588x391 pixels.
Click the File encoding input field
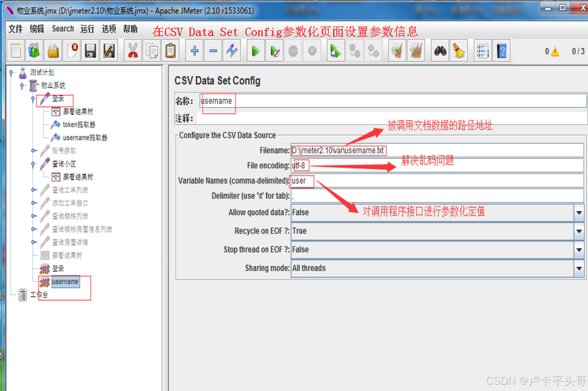[x=437, y=166]
